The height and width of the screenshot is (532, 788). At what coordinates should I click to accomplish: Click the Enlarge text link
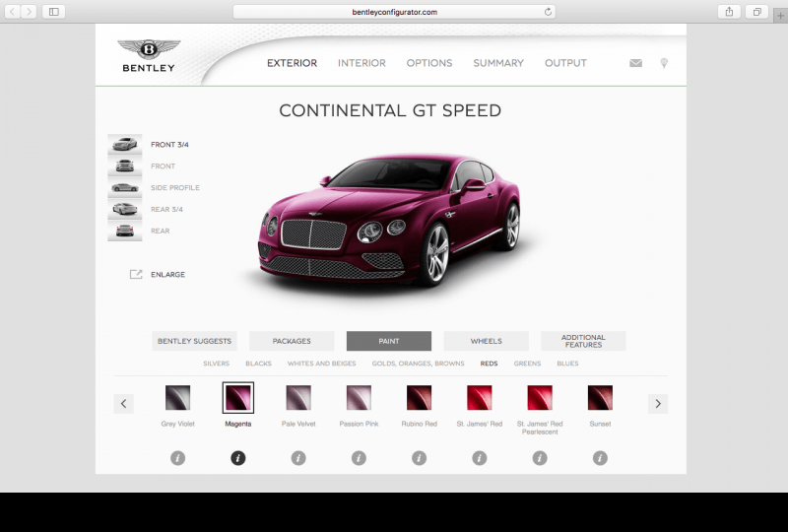pos(167,274)
